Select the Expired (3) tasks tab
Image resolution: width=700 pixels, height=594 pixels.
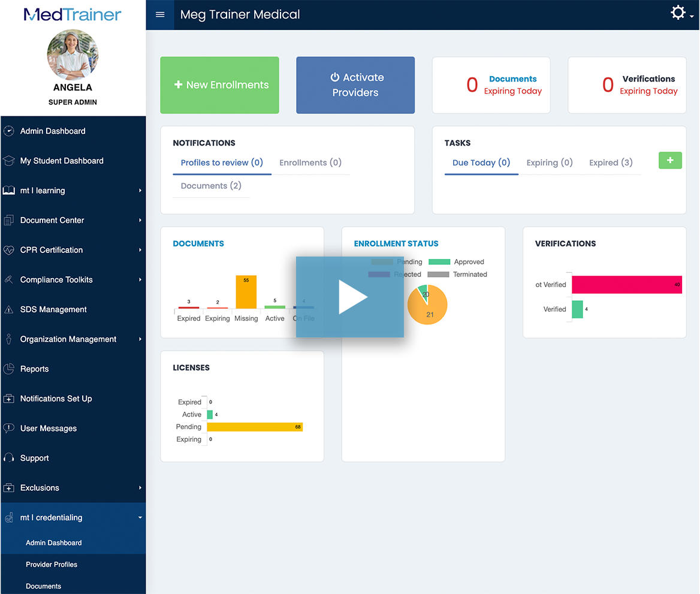click(611, 162)
